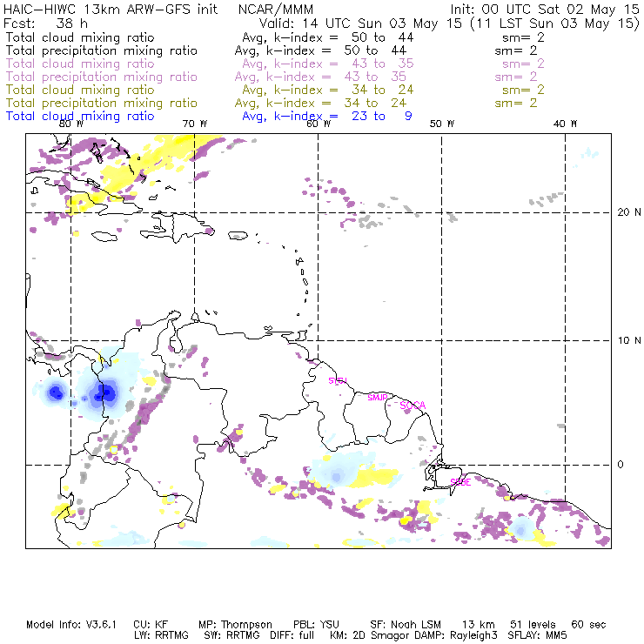Click the '60 W' longitude label
This screenshot has width=644, height=644.
319,124
